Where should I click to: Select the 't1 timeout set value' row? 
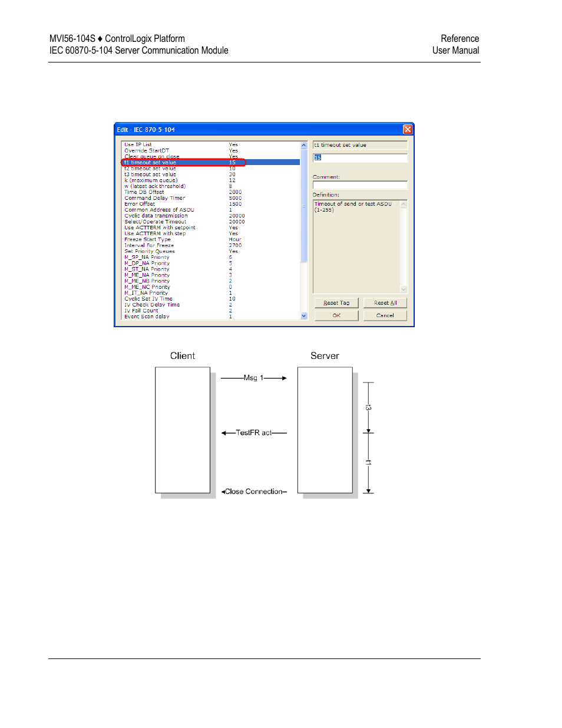click(211, 163)
